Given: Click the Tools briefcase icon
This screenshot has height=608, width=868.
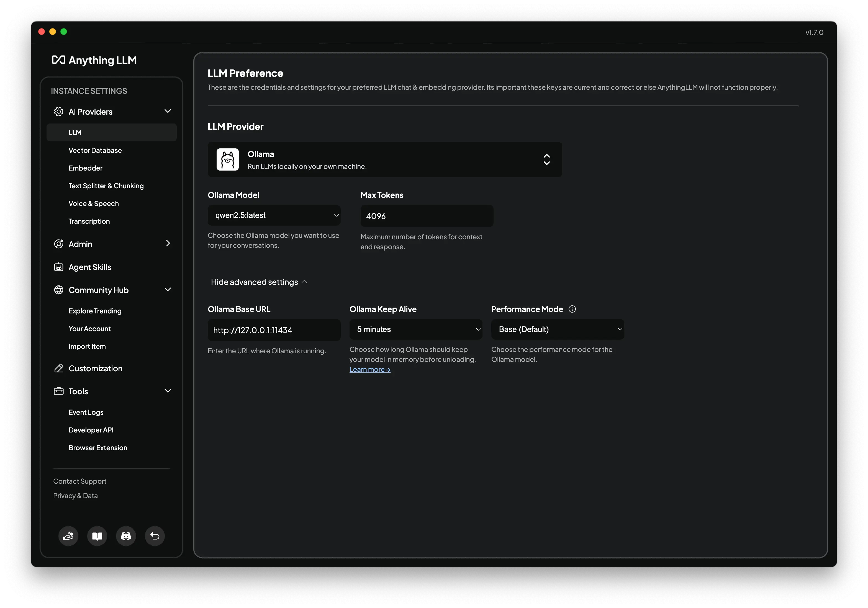Looking at the screenshot, I should coord(59,391).
